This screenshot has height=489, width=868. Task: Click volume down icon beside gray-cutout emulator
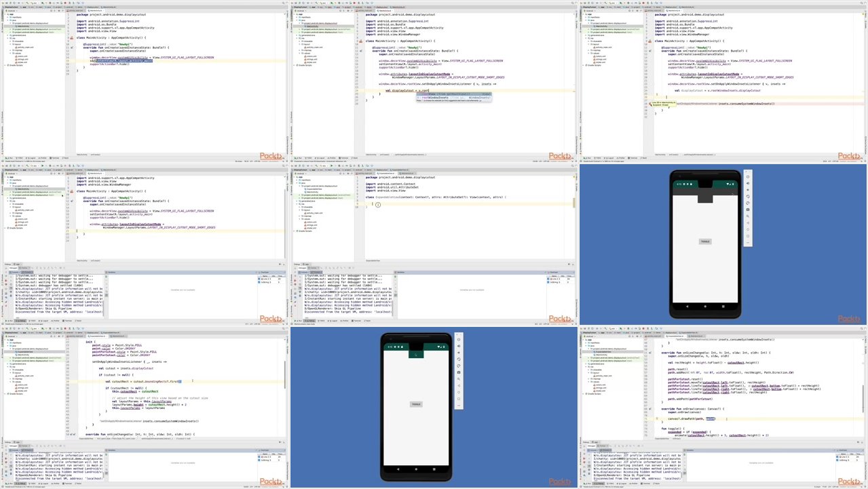pyautogui.click(x=748, y=190)
